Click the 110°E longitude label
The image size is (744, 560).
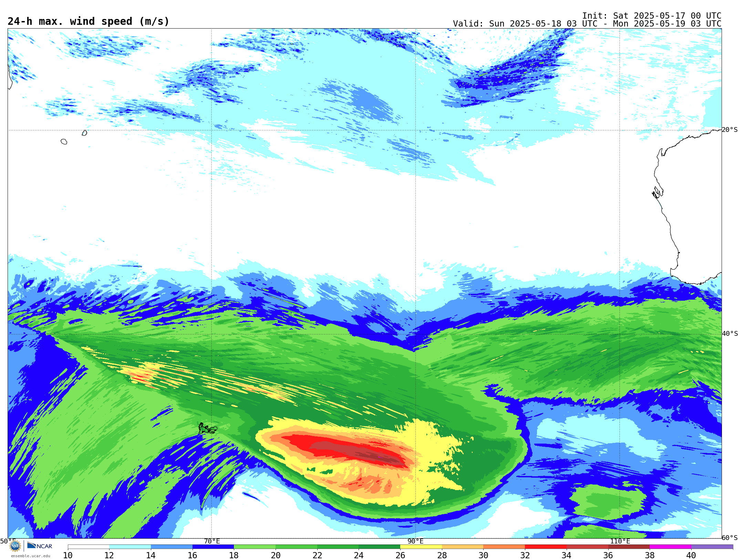[x=620, y=541]
